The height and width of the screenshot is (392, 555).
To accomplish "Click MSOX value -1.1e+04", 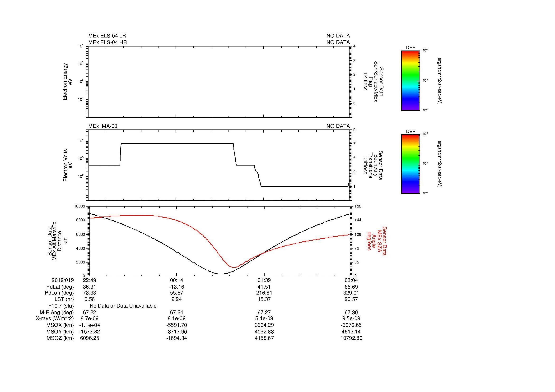I will coord(90,325).
